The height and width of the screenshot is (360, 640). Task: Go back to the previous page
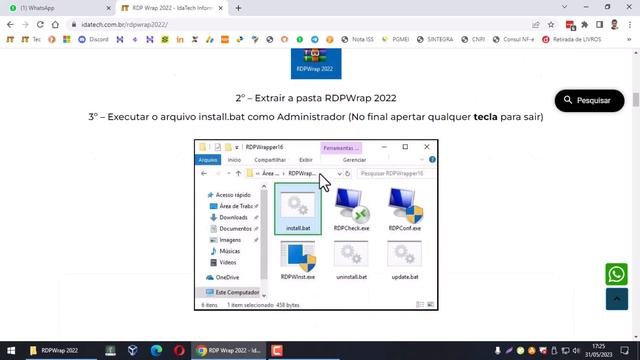[10, 24]
